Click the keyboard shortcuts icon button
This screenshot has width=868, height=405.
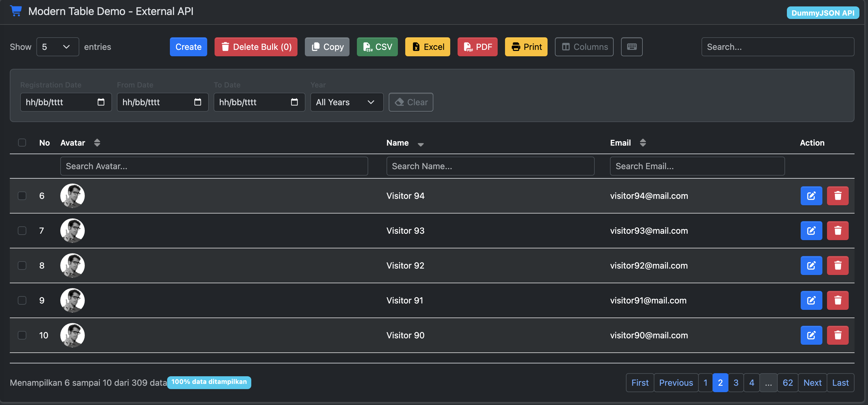(x=631, y=47)
